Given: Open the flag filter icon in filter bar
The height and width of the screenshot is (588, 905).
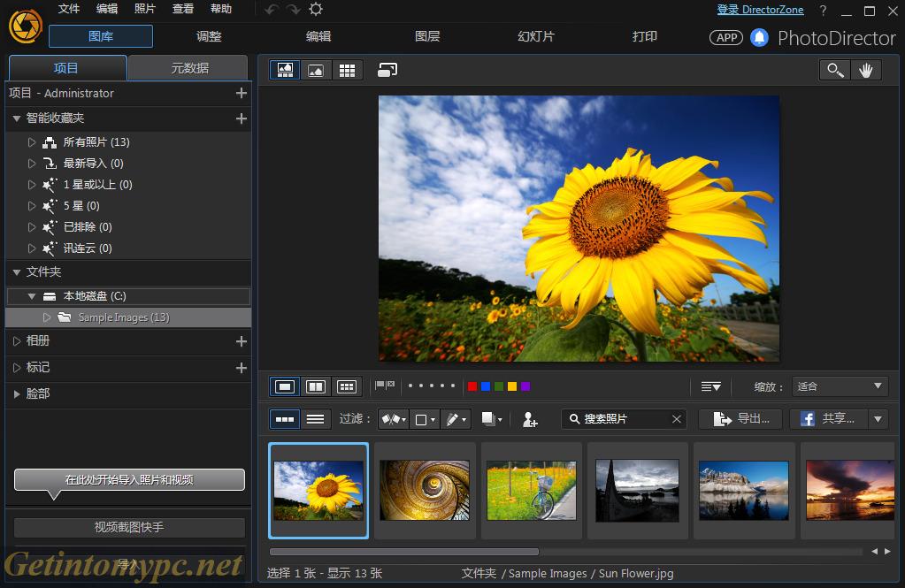Looking at the screenshot, I should (392, 418).
